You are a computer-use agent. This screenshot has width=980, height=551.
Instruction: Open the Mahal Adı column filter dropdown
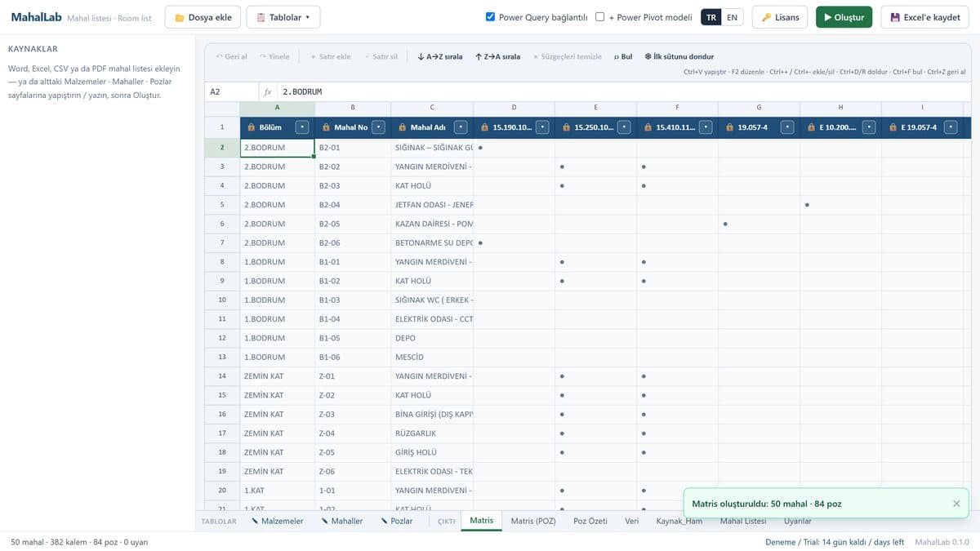point(461,127)
